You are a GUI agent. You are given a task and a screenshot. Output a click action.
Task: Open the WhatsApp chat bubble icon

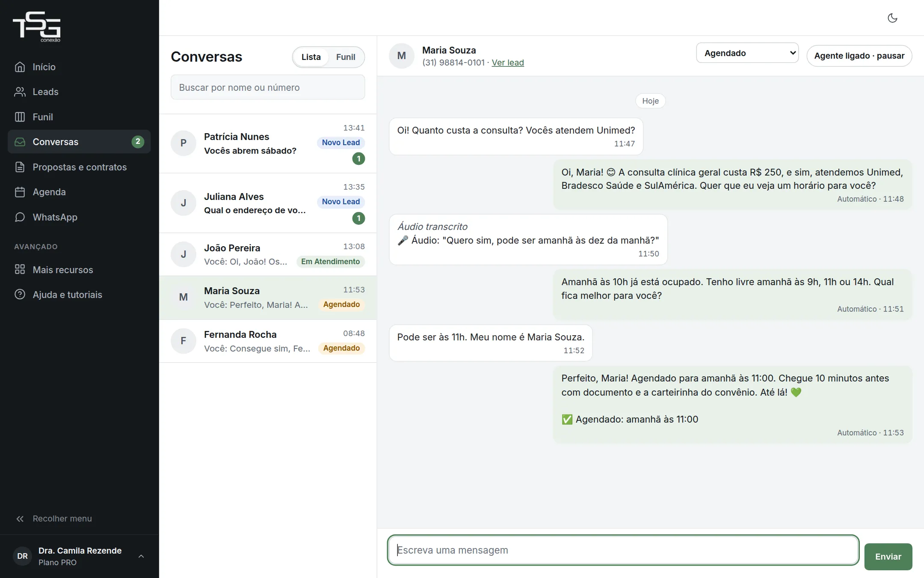tap(20, 217)
